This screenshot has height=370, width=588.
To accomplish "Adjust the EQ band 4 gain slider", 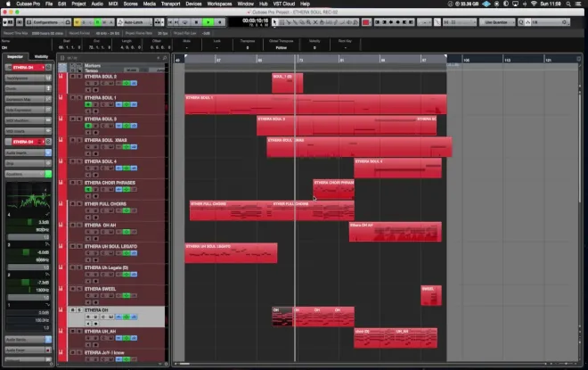I will (29, 222).
